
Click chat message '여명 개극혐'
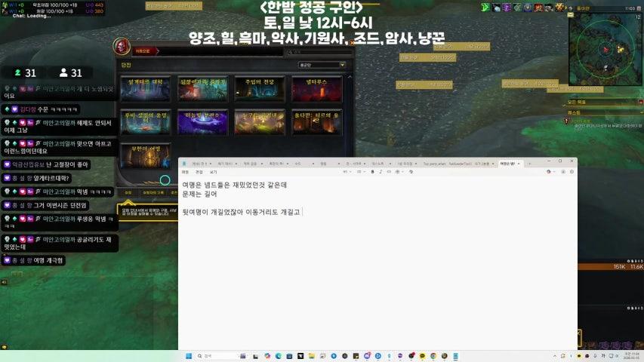tap(48, 260)
